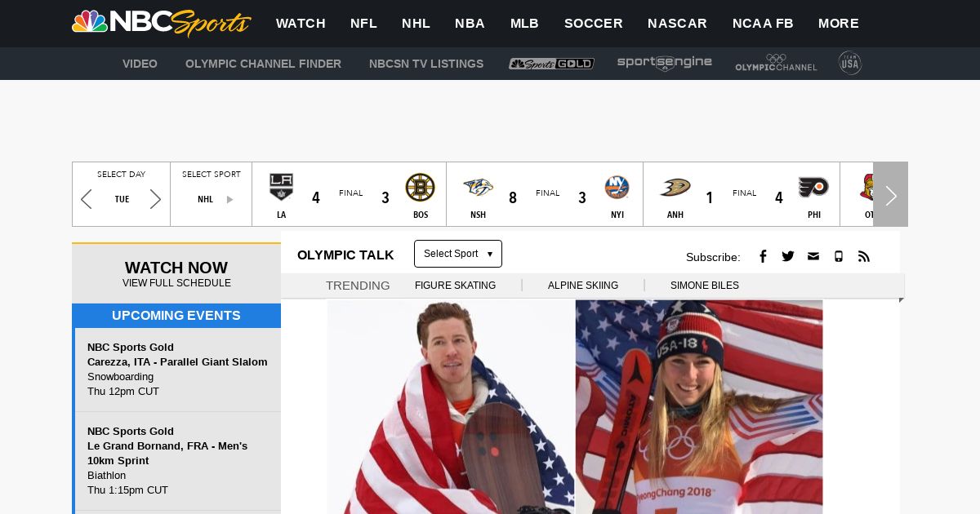The height and width of the screenshot is (514, 980).
Task: Open Olympic Channel Finder link
Action: point(263,64)
